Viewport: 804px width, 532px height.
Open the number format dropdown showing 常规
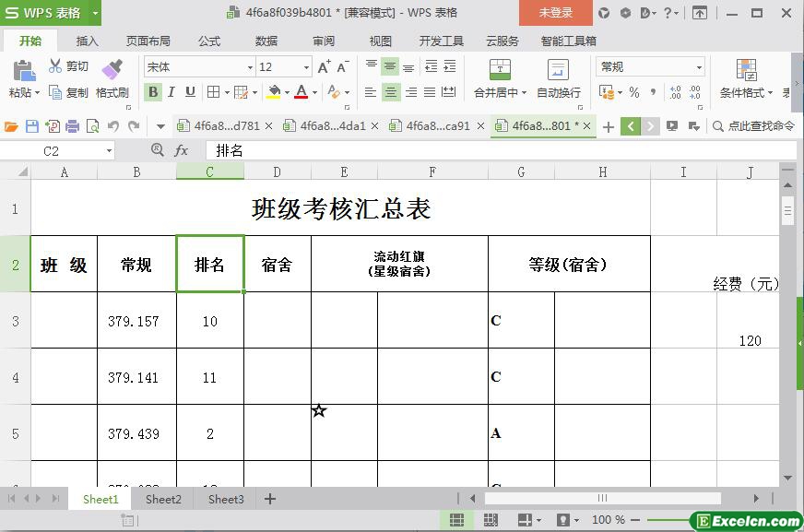(x=699, y=67)
